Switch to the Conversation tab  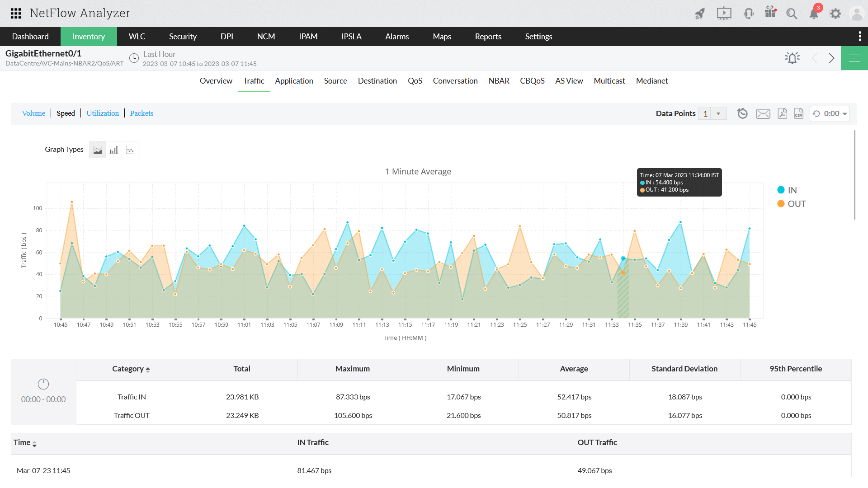pyautogui.click(x=455, y=80)
